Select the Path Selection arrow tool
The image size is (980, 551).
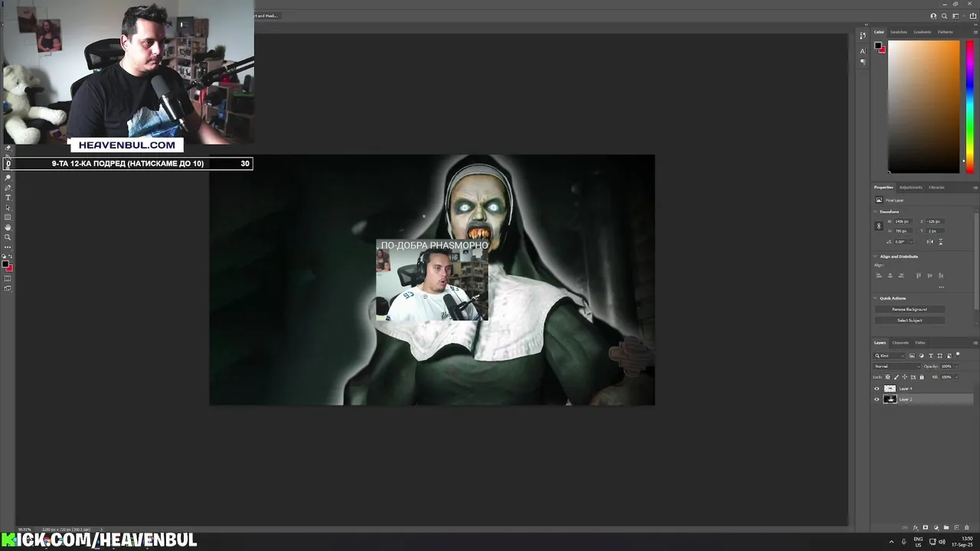pyautogui.click(x=8, y=207)
